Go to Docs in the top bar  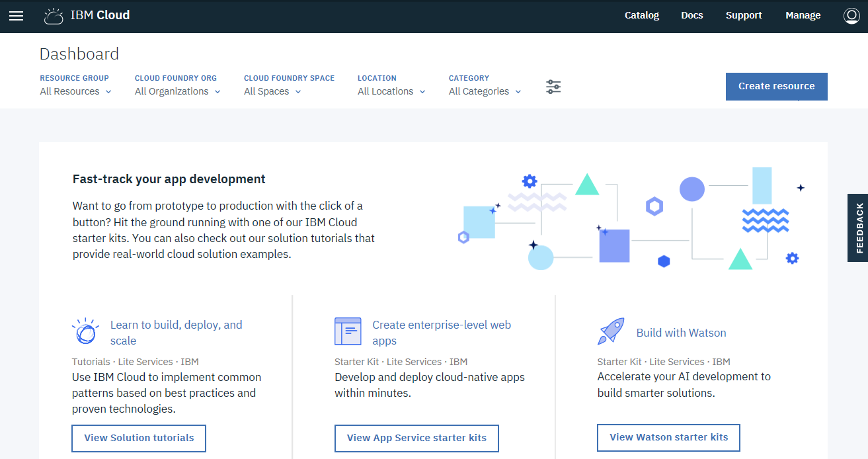(x=691, y=15)
